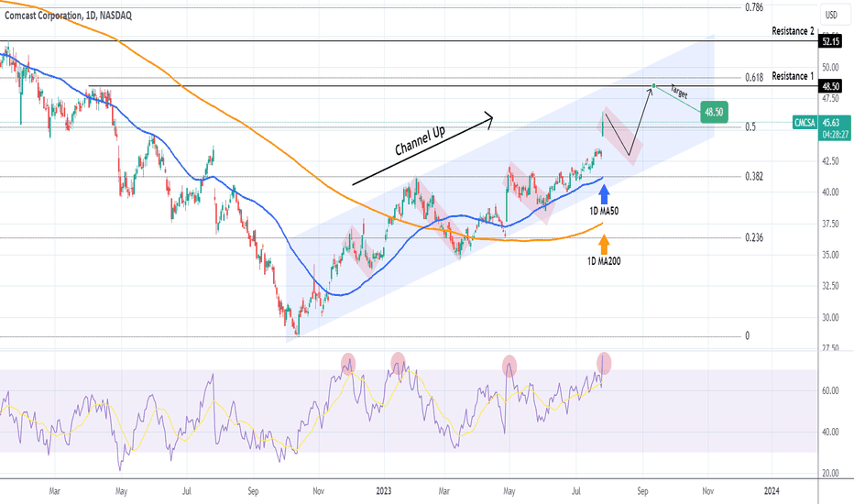Click the Comcast Corporation chart title

(68, 16)
